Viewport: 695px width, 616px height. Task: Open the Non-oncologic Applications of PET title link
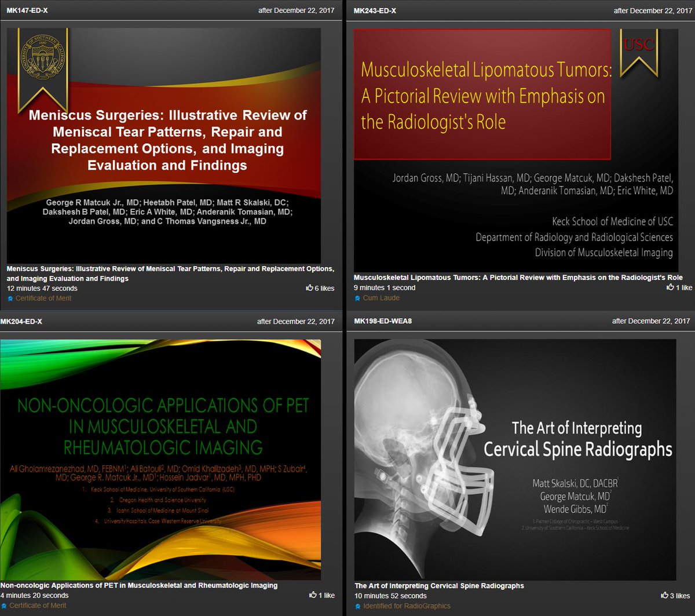click(139, 585)
